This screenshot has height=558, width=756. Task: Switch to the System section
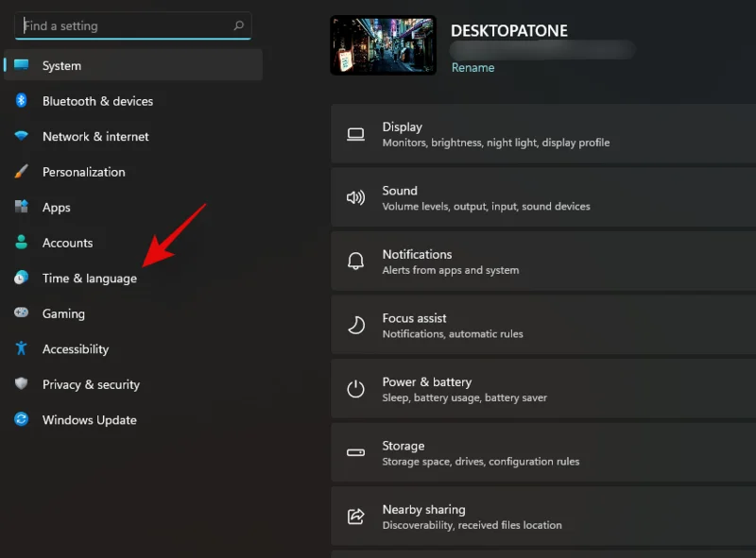point(64,65)
